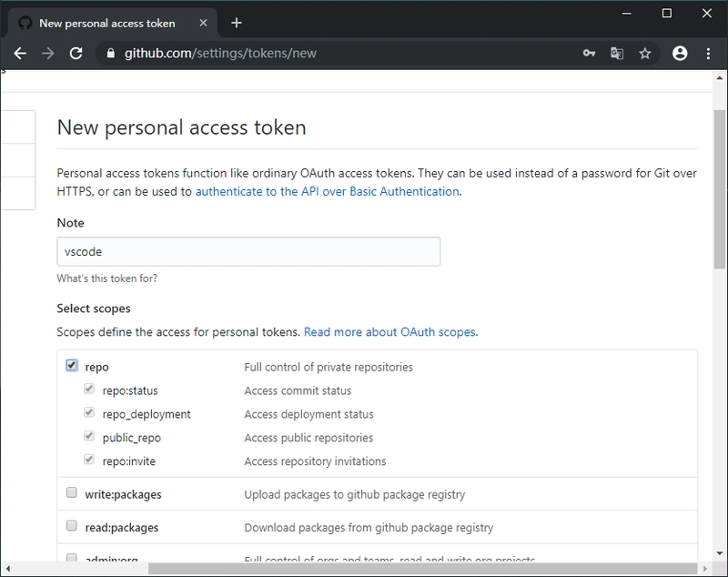The width and height of the screenshot is (728, 577).
Task: Enable the read:packages scope checkbox
Action: tap(72, 525)
